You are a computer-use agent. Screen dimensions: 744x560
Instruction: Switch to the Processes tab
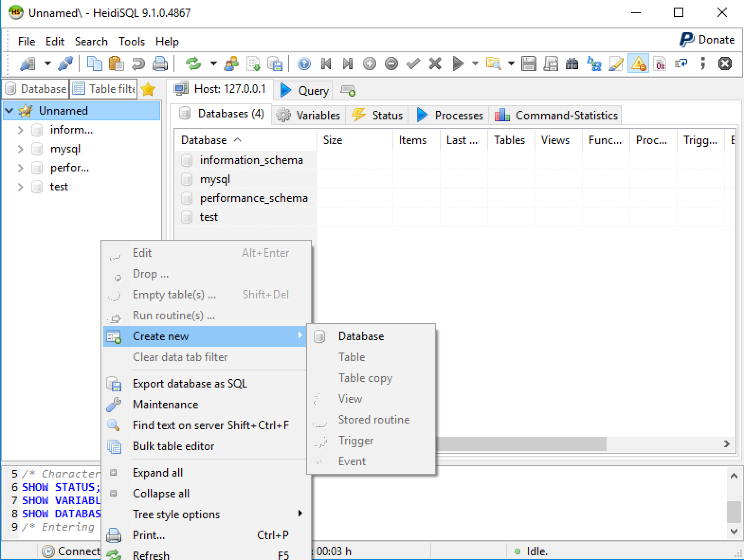[x=450, y=115]
